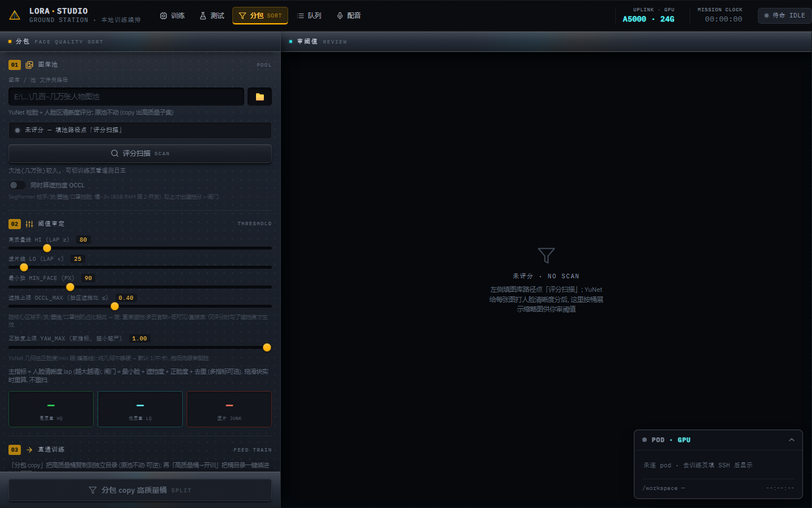
Task: Click the HI value 80 badge
Action: [83, 240]
